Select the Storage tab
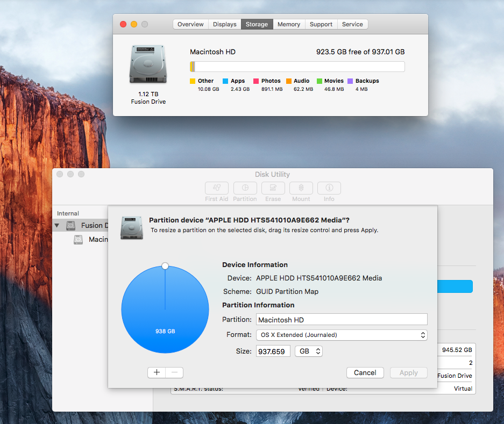This screenshot has width=504, height=424. (257, 24)
